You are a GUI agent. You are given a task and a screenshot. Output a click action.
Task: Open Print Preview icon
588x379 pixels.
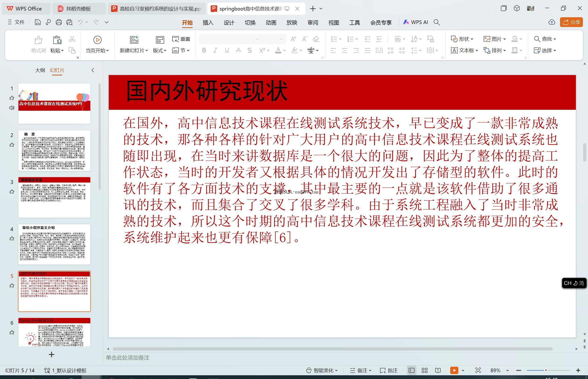point(70,22)
